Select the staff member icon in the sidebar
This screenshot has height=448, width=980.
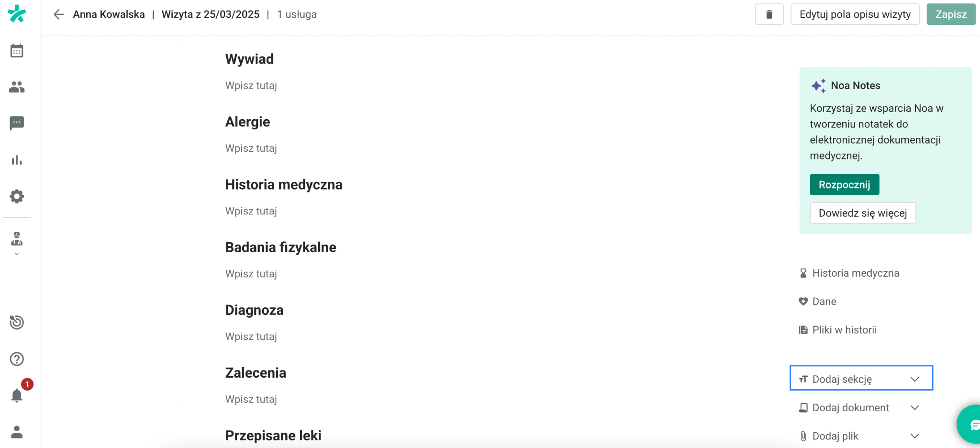click(x=17, y=239)
